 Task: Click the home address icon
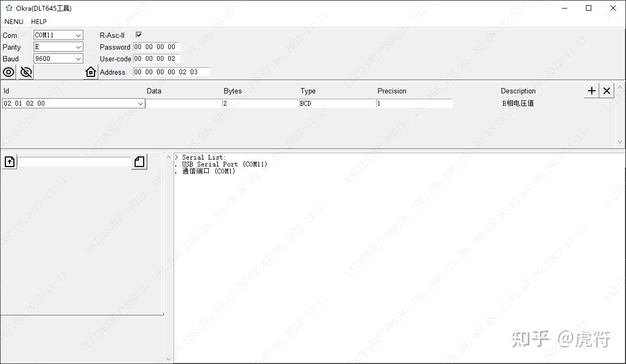click(91, 71)
